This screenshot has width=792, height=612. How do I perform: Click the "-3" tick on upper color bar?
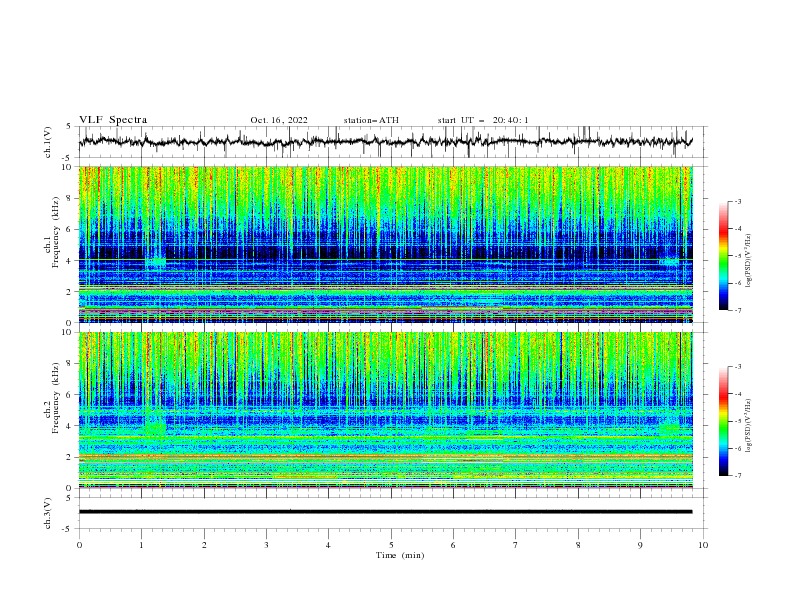[737, 201]
